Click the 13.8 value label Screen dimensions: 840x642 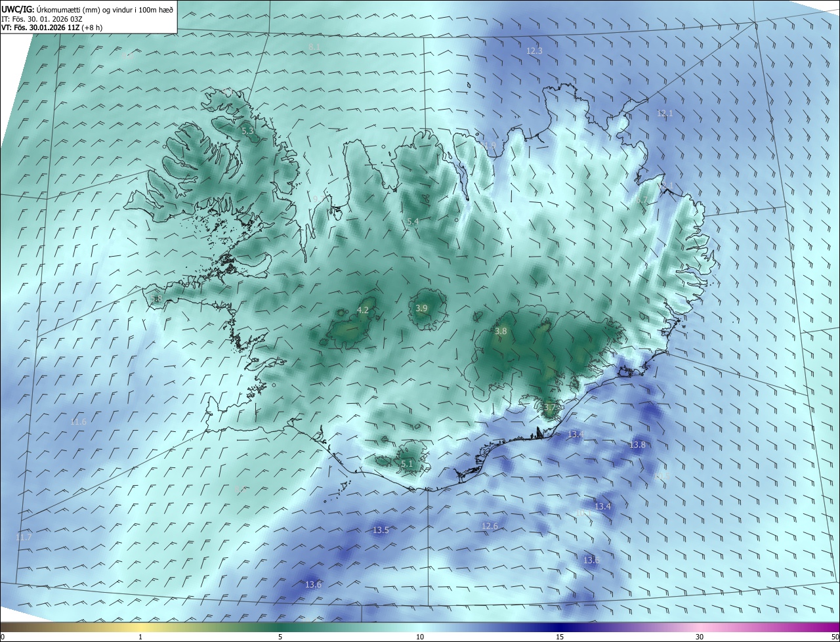[638, 445]
